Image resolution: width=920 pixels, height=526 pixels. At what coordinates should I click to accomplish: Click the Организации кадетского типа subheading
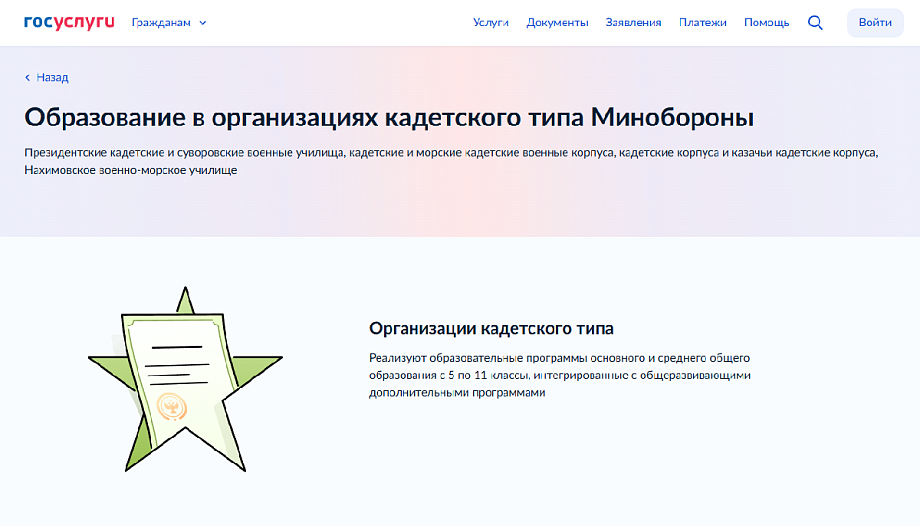[x=491, y=328]
